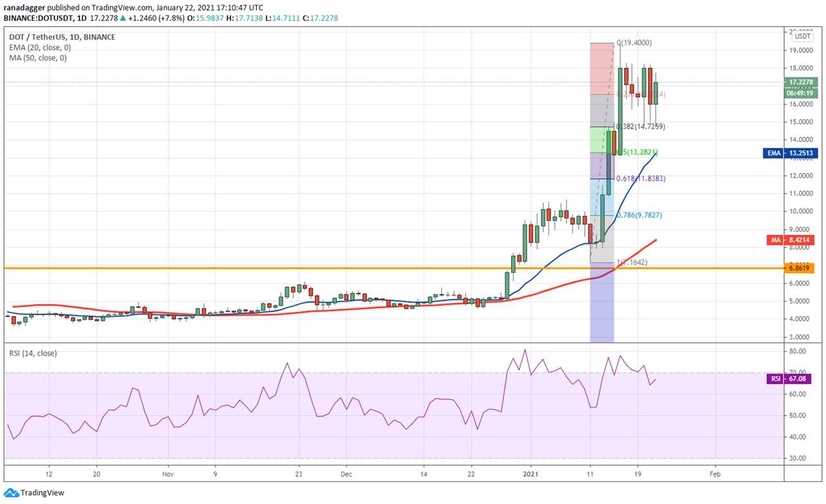Click the O:15.9837 open value in header

tap(206, 18)
